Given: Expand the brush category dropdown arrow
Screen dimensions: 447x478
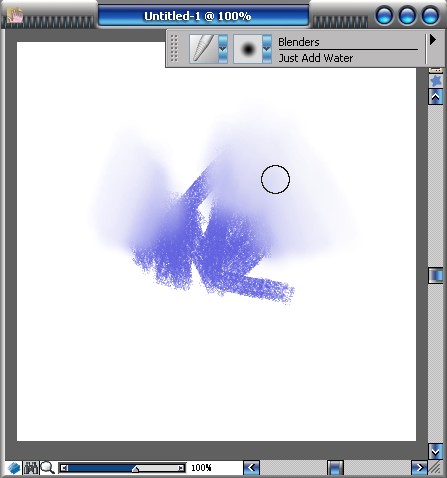Looking at the screenshot, I should (x=223, y=49).
